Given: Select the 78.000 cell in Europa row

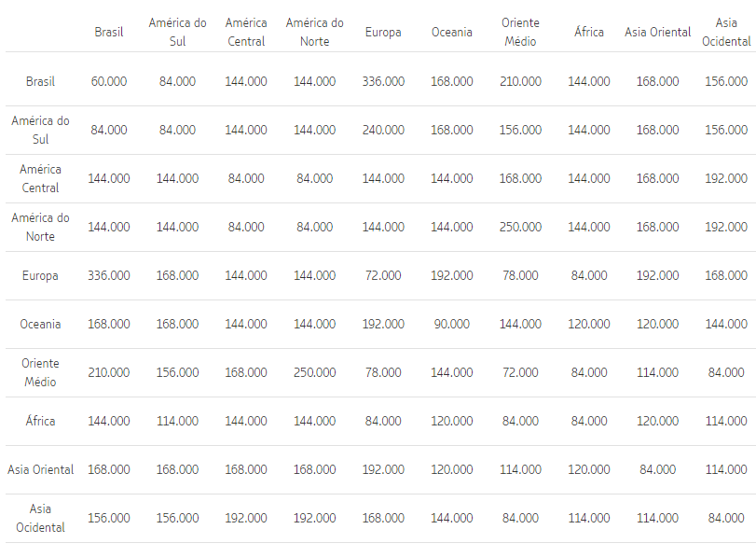Looking at the screenshot, I should click(x=520, y=275).
